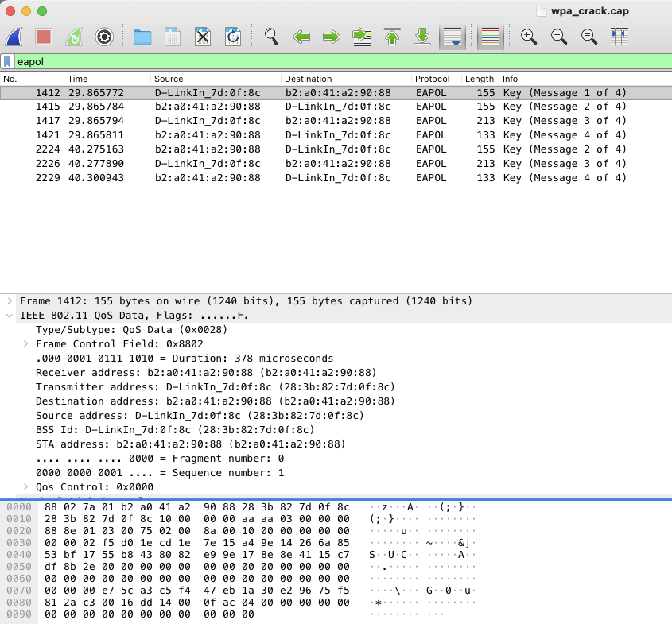Collapse the IEEE 802.11 QoS Data section
Viewport: 672px width, 624px height.
10,316
